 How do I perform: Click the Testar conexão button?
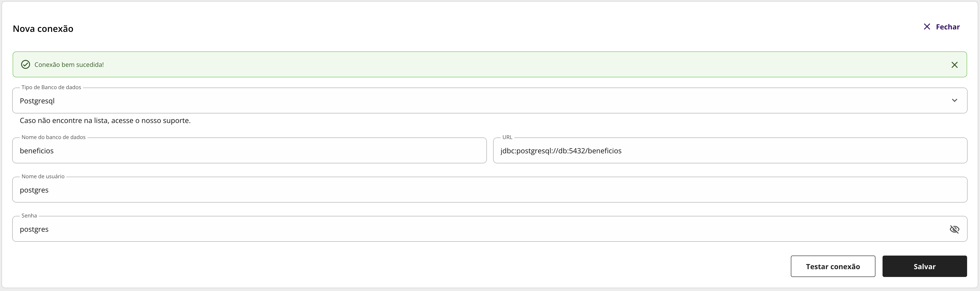(x=832, y=266)
